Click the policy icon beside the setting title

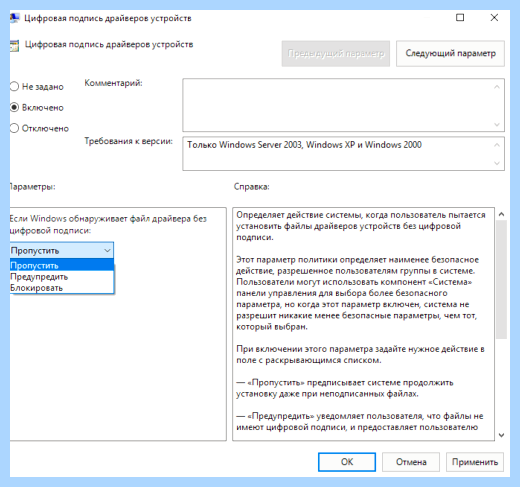point(14,46)
